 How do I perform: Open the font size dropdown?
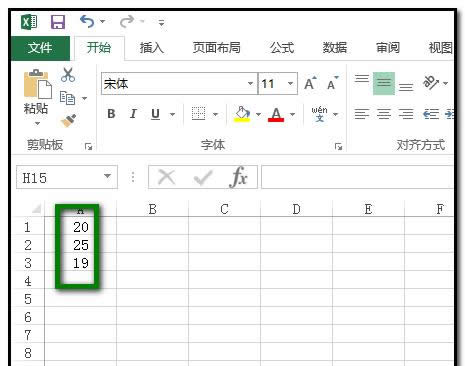pyautogui.click(x=290, y=84)
